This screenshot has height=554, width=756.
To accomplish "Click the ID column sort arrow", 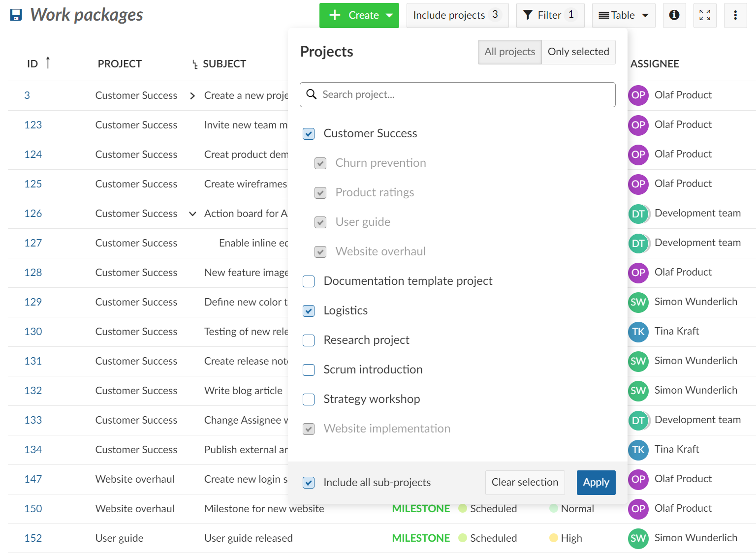I will pos(48,63).
